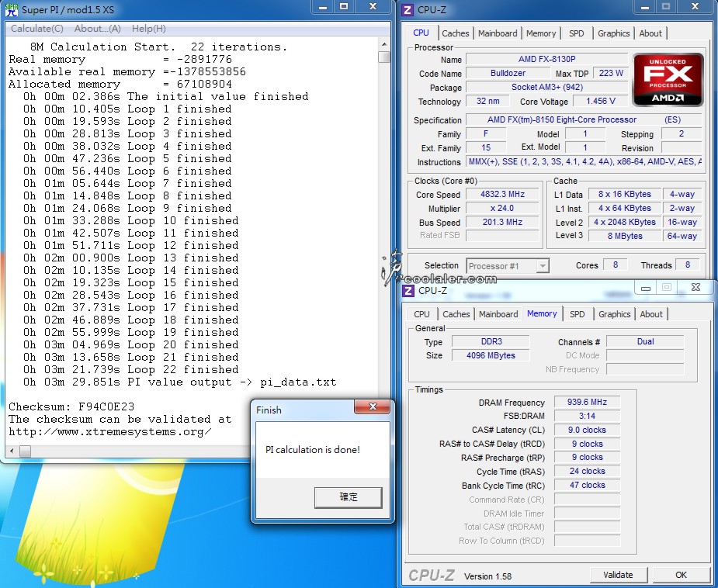Image resolution: width=718 pixels, height=588 pixels.
Task: Switch to SPD tab in lower CPU-Z window
Action: [x=577, y=314]
